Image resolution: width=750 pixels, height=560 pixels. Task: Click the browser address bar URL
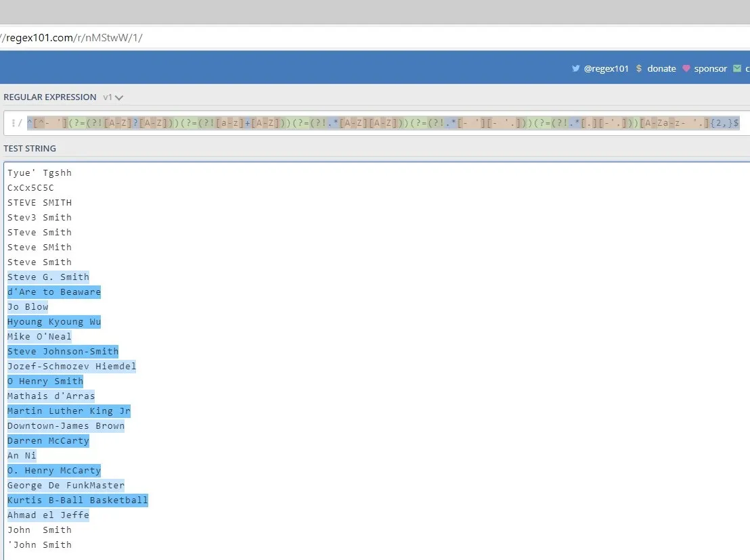71,38
